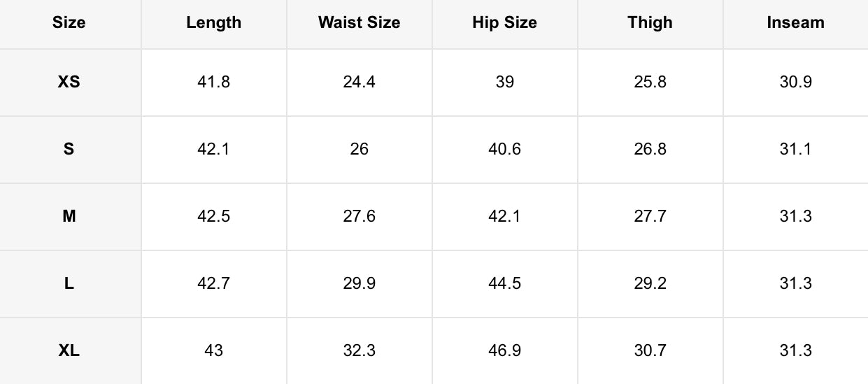
Task: Click the XS length value 41.8
Action: pos(214,82)
